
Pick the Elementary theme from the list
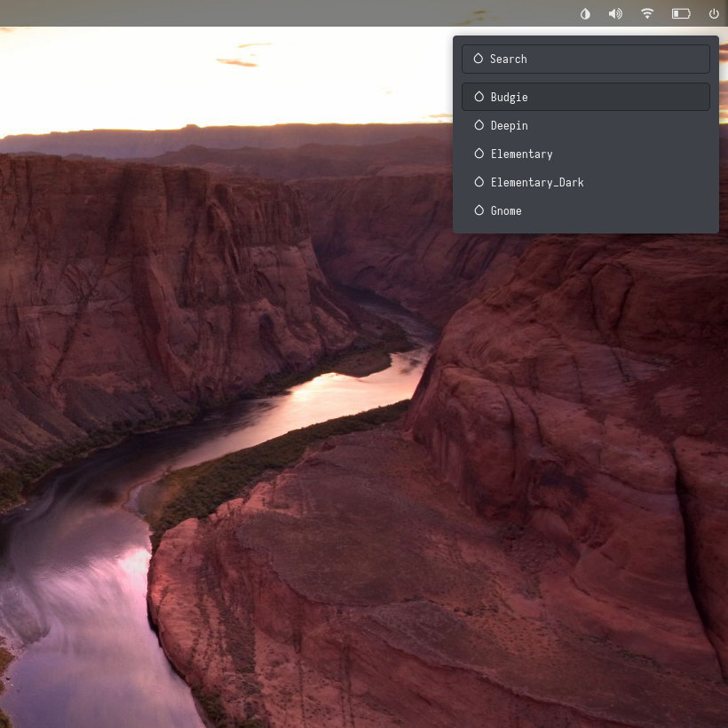point(586,154)
